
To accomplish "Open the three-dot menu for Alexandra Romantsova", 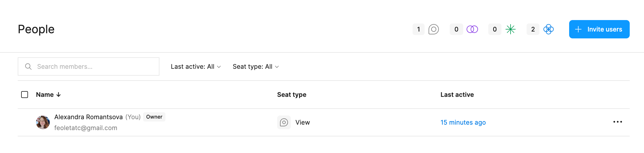I will (x=617, y=122).
